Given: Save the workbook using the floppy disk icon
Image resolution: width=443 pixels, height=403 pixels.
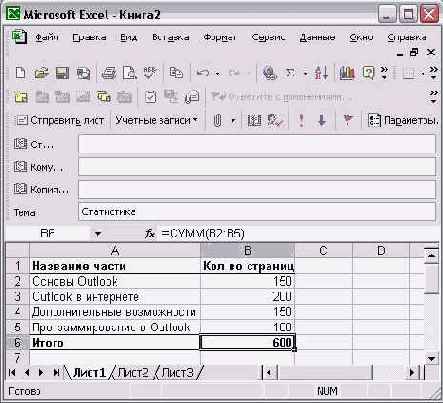Looking at the screenshot, I should click(x=62, y=73).
